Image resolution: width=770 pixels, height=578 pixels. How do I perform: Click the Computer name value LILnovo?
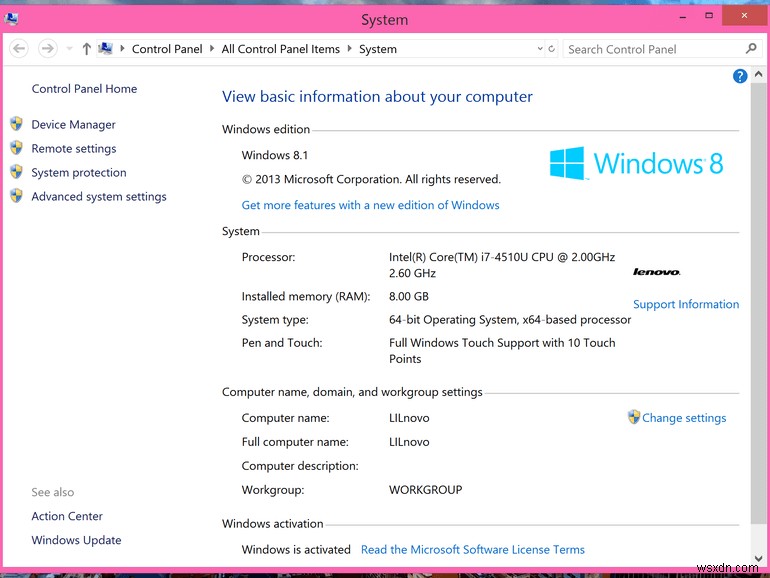click(x=409, y=418)
